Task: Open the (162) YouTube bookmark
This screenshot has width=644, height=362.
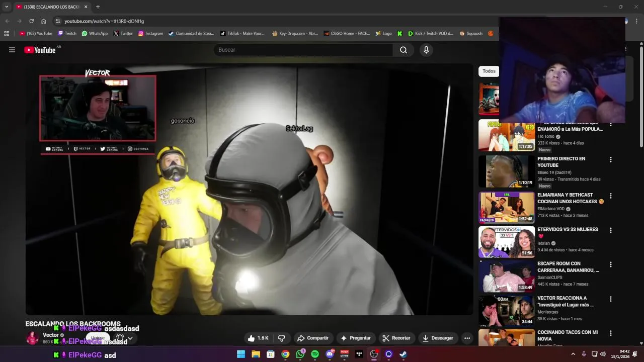Action: (x=36, y=34)
